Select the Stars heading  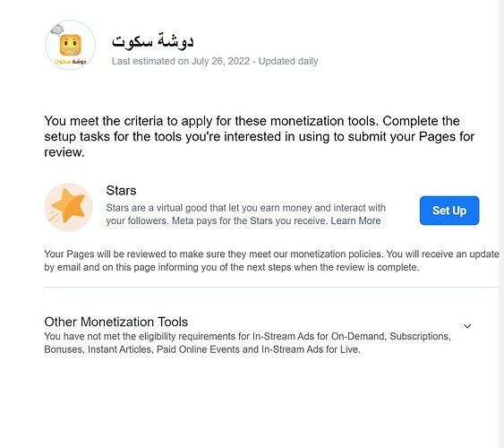click(x=121, y=190)
